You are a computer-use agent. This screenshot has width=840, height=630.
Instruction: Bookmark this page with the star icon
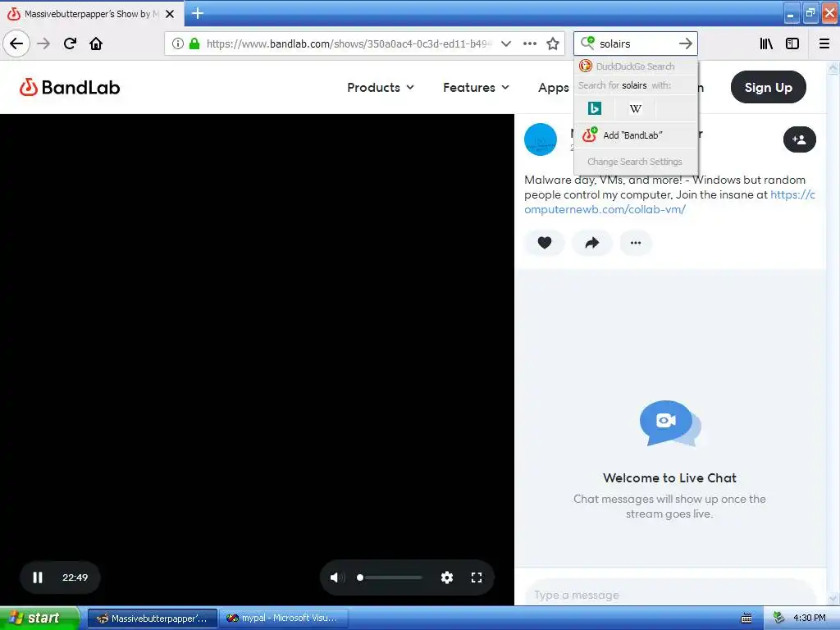pos(553,43)
